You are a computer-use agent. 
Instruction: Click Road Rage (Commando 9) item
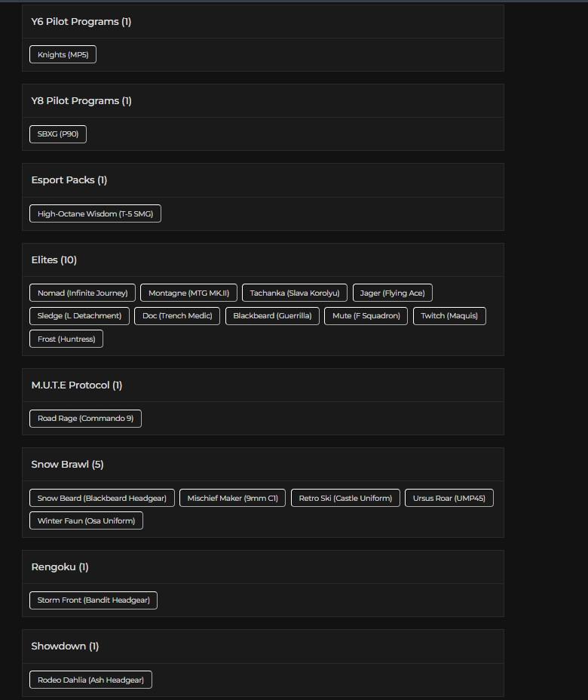pos(85,419)
